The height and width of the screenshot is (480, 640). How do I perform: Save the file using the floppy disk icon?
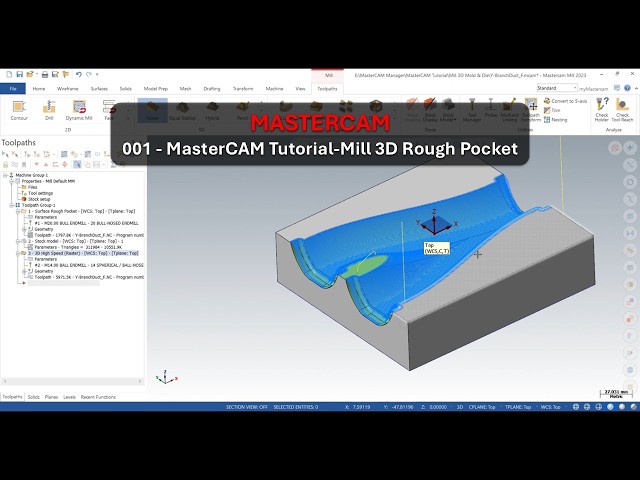(19, 75)
